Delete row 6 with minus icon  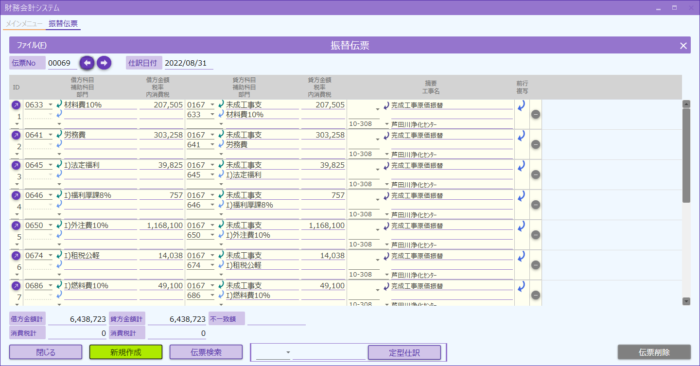click(536, 265)
